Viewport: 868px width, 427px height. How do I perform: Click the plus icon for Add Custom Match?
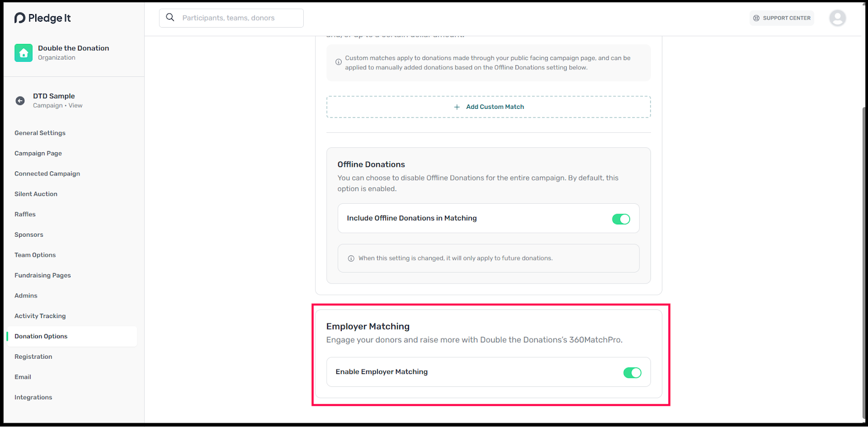[x=457, y=107]
